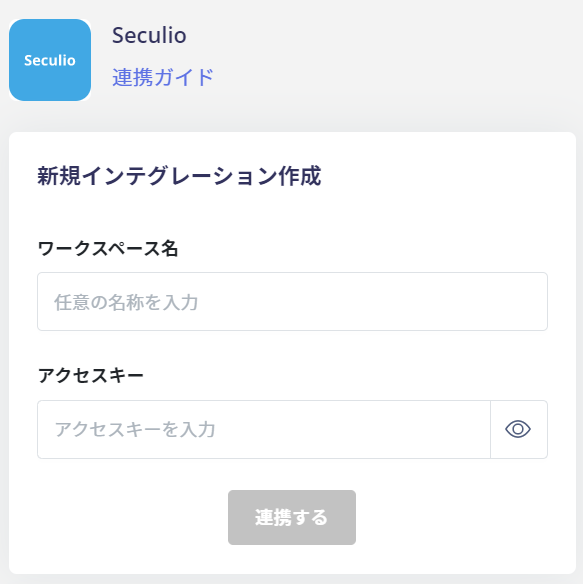Place the cursor in the access key box
583x584 pixels.
pos(264,429)
